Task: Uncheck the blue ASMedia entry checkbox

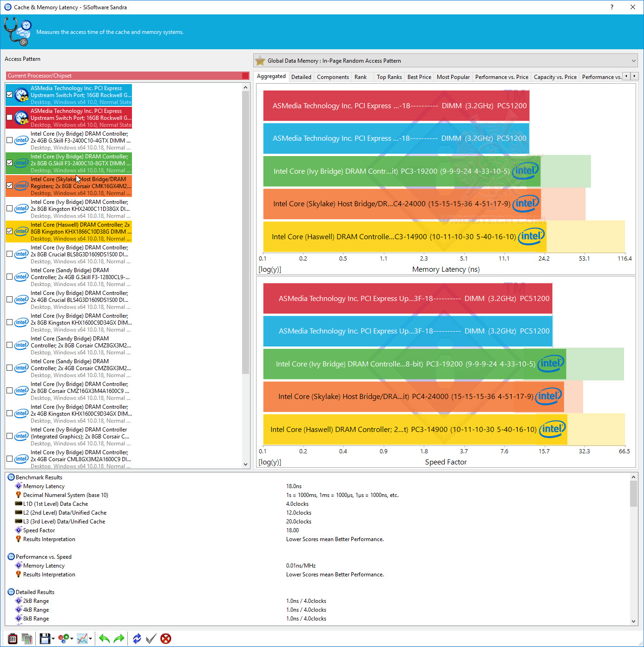Action: 9,95
